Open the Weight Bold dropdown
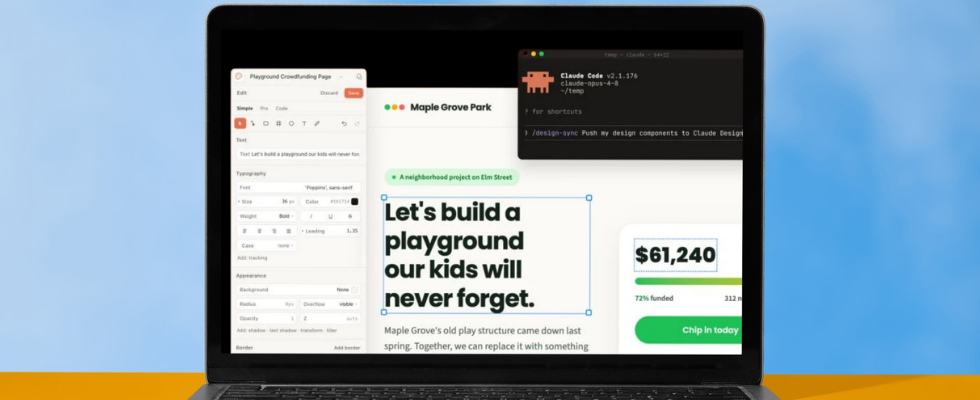This screenshot has height=400, width=980. 266,216
